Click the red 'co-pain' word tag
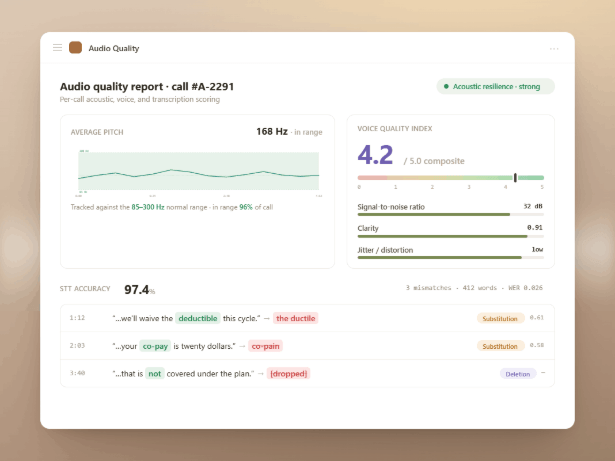This screenshot has width=615, height=461. (265, 346)
